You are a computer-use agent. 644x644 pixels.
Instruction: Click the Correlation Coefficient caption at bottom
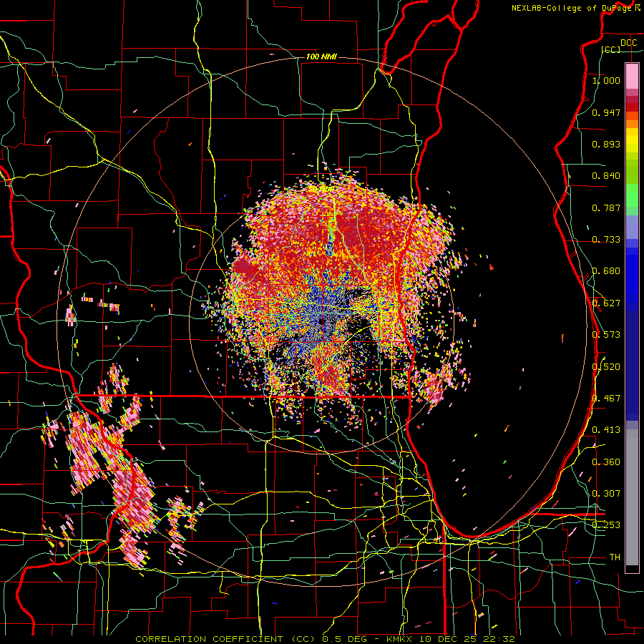click(x=325, y=639)
